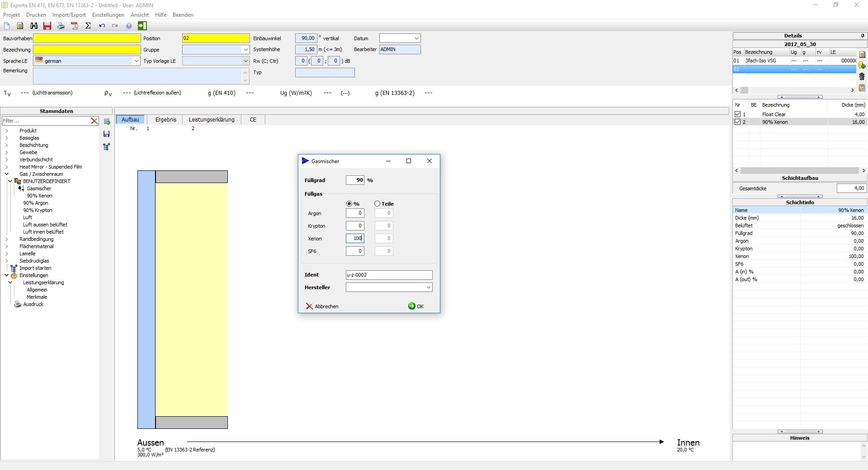868x470 pixels.
Task: Click the blue glass pane in the layer drawing
Action: click(x=146, y=300)
